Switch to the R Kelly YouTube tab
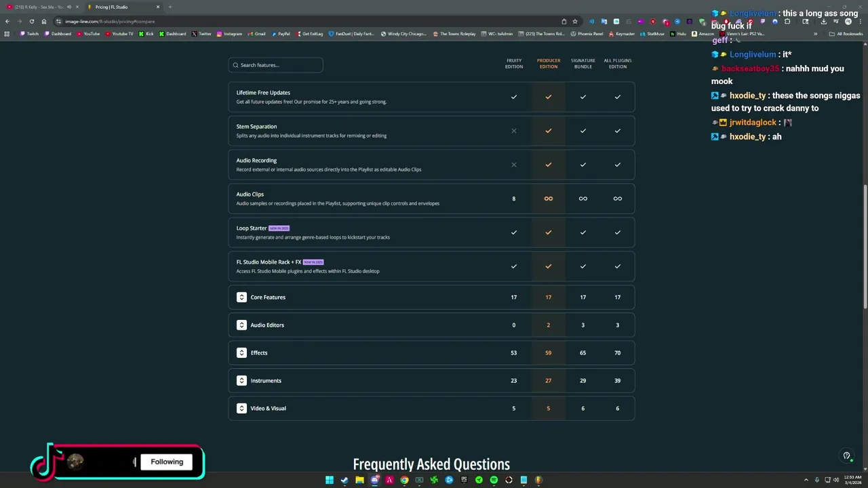Image resolution: width=868 pixels, height=488 pixels. point(41,7)
